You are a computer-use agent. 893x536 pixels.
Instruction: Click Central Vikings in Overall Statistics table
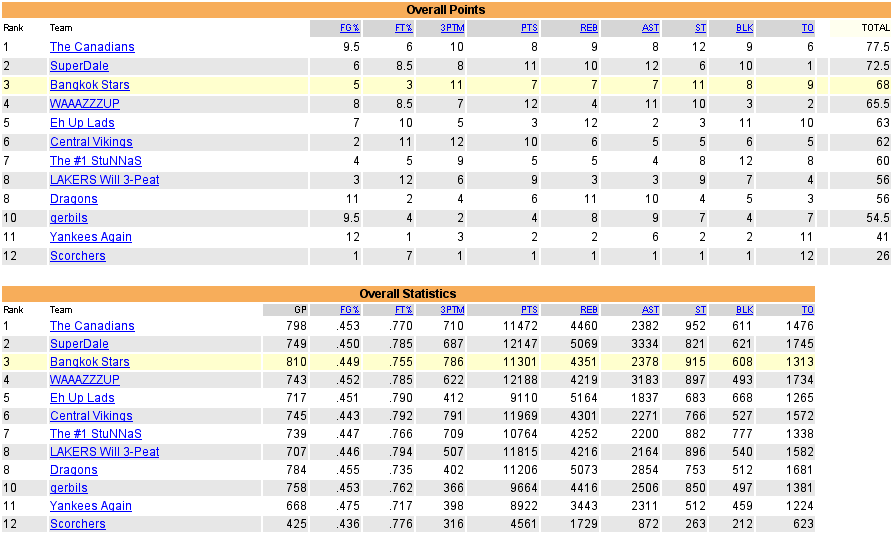coord(91,416)
